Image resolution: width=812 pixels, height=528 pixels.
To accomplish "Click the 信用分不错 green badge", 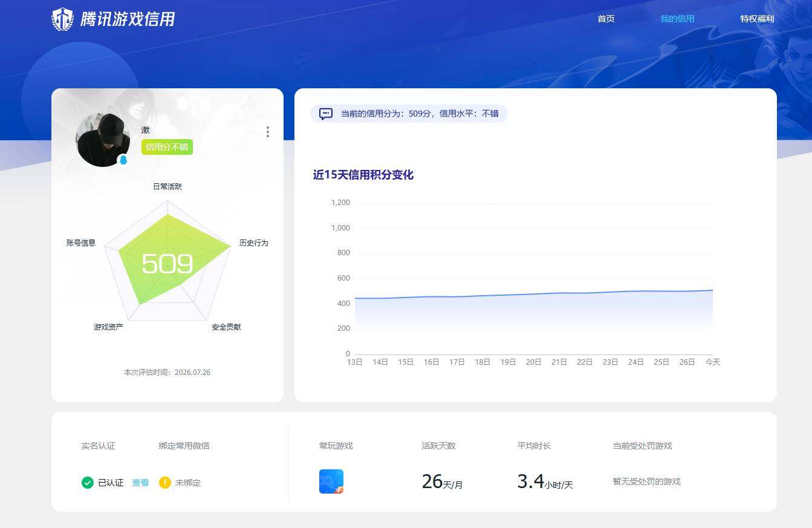I will [167, 147].
